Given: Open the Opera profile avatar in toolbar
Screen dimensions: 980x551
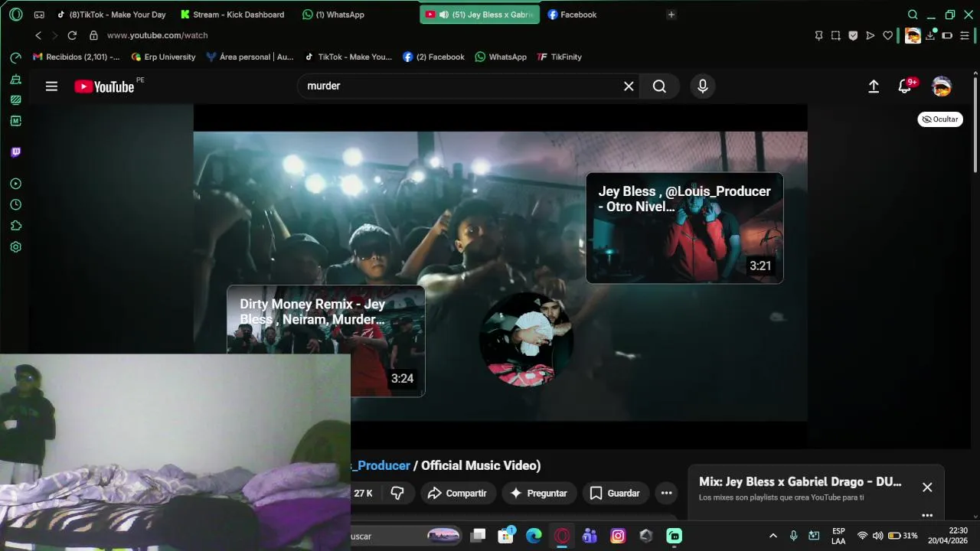Looking at the screenshot, I should (x=913, y=35).
